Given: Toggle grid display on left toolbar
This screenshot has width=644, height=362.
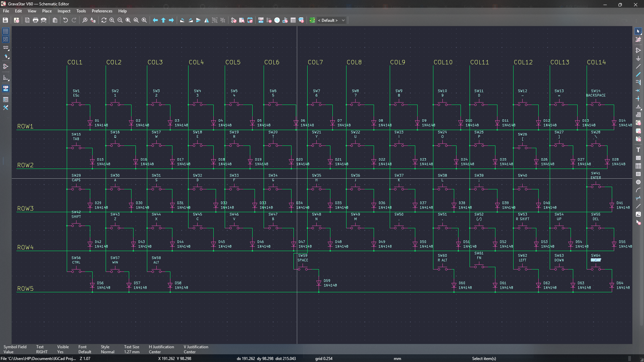Looking at the screenshot, I should pos(6,31).
